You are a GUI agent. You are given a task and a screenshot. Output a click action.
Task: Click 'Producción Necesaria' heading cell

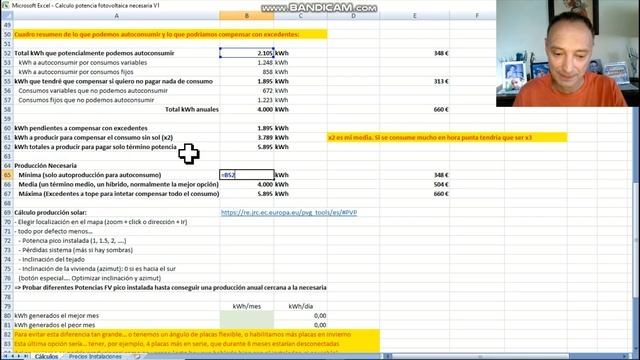tap(116, 166)
